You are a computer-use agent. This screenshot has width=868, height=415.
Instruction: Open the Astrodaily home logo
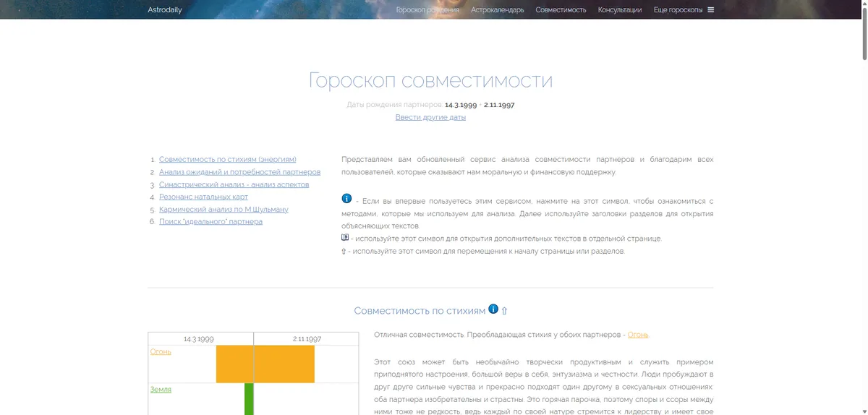pyautogui.click(x=165, y=10)
